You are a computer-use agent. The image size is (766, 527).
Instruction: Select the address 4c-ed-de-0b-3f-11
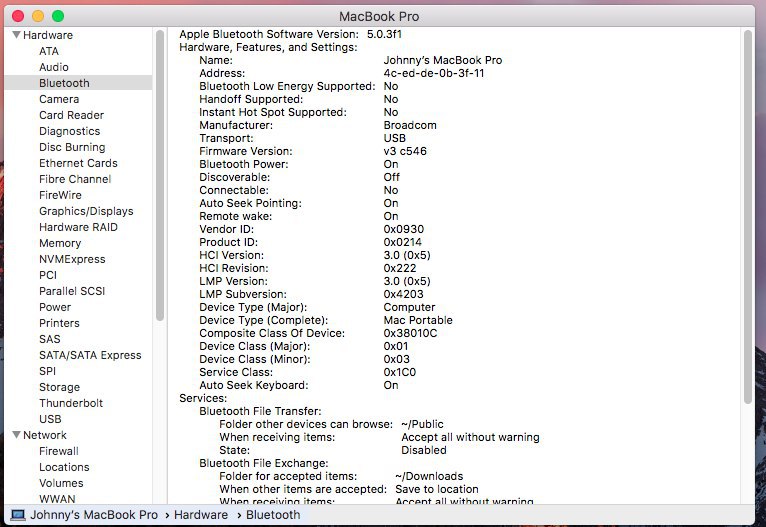pos(434,73)
